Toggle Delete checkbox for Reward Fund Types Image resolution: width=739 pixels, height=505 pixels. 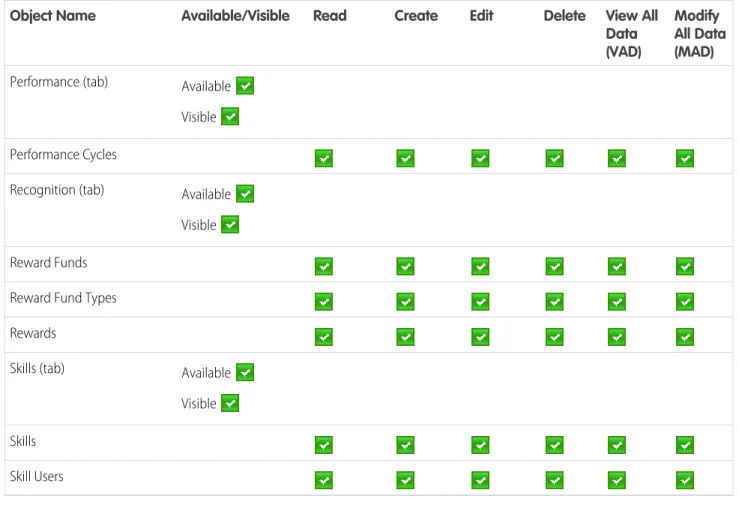(x=555, y=301)
